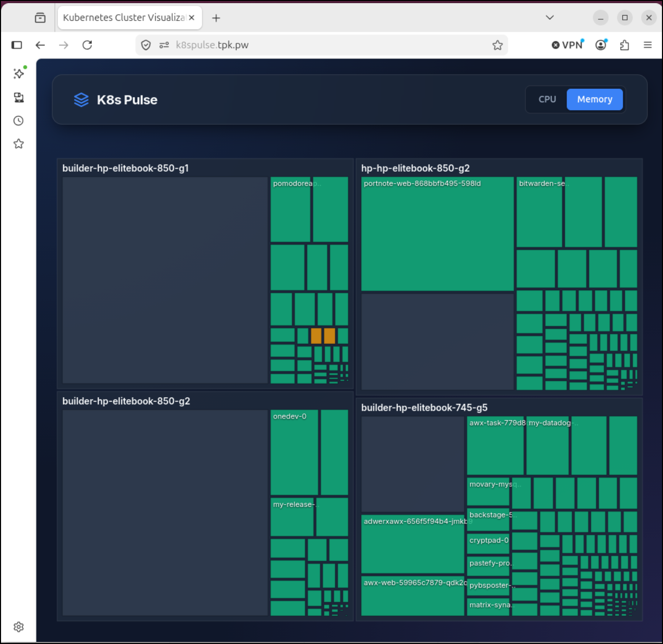Click the K8s Pulse layers logo
Screen dimensions: 663x644
point(81,100)
